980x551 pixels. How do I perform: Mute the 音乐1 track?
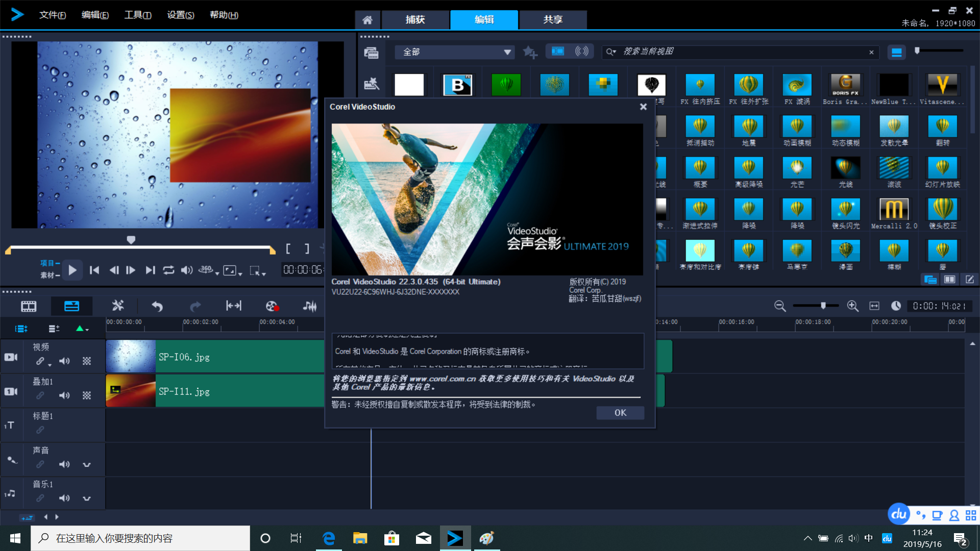click(x=64, y=498)
